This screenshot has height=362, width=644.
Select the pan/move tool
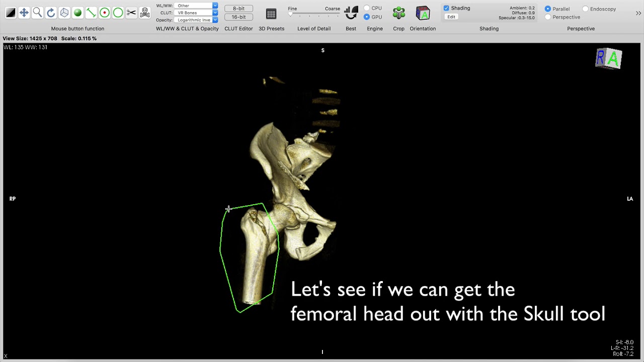[24, 13]
